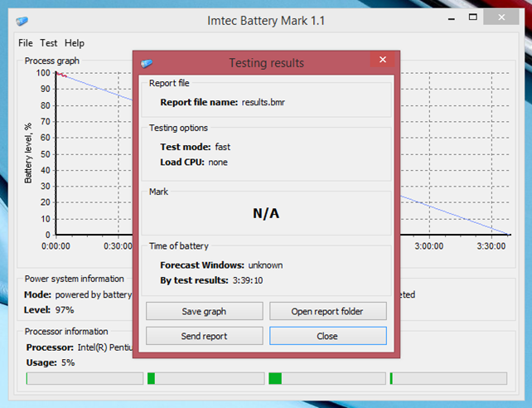Click the Processor name Intel(R) Pentium text
The image size is (532, 408).
tap(105, 347)
